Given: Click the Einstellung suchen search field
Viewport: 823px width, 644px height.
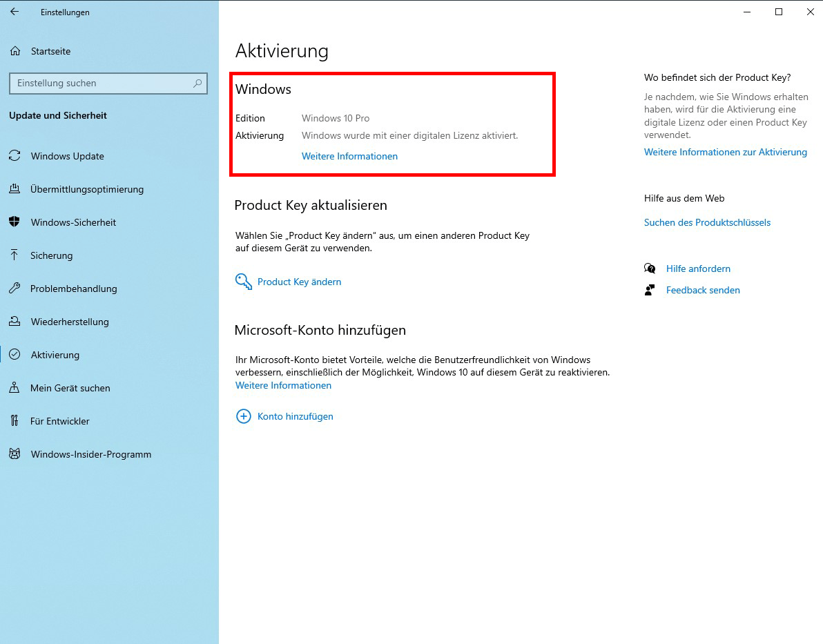Looking at the screenshot, I should [x=108, y=83].
